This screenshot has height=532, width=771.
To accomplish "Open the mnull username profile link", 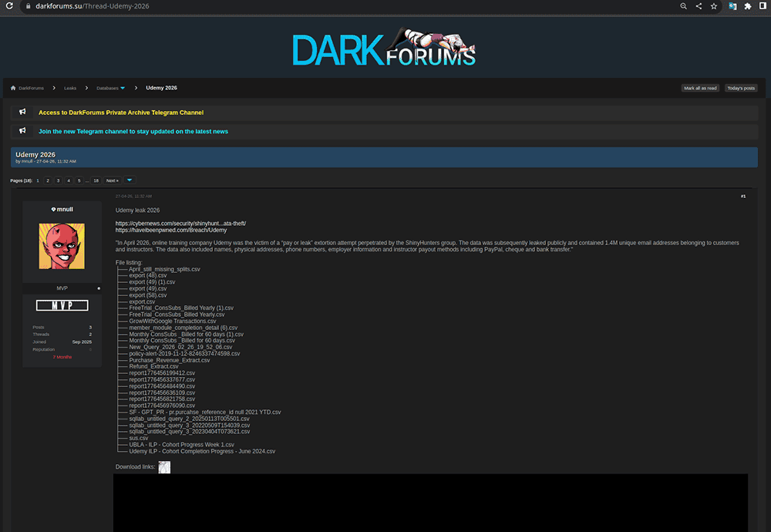I will tap(65, 210).
